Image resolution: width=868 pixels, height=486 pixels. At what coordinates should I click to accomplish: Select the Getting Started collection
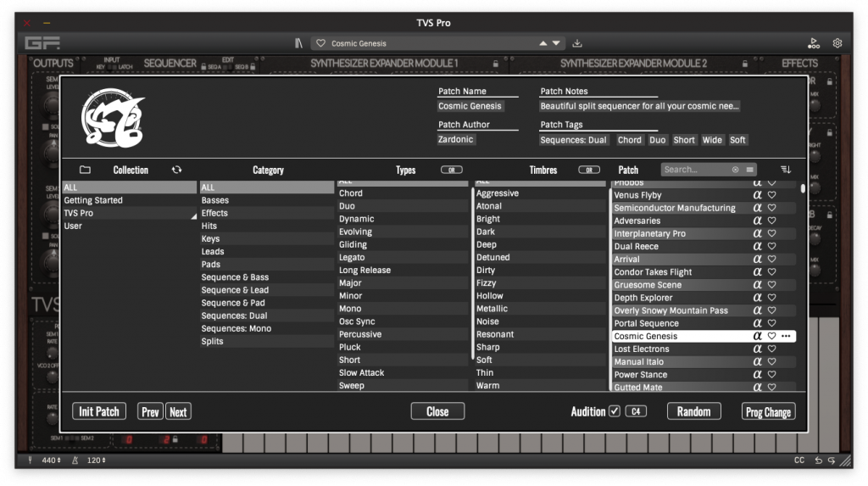pos(130,200)
